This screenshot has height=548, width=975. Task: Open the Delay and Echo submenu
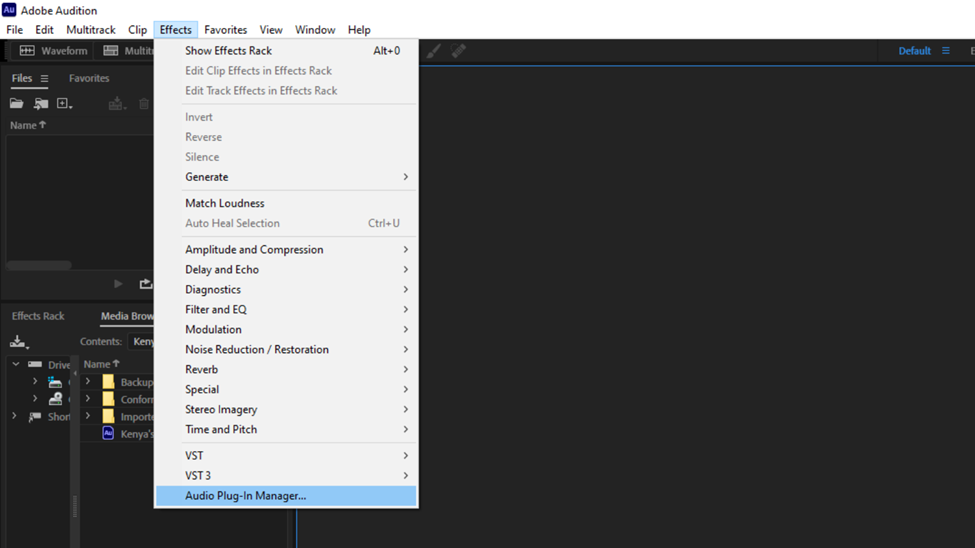click(x=286, y=269)
